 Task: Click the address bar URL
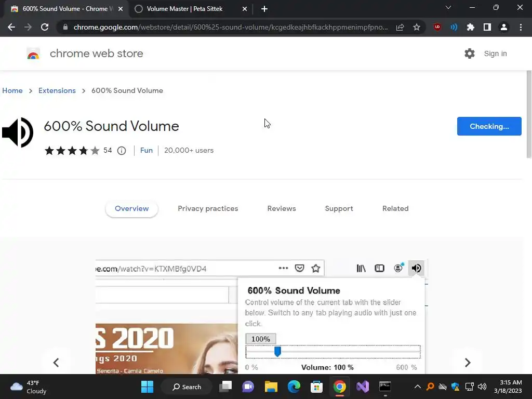[x=230, y=27]
